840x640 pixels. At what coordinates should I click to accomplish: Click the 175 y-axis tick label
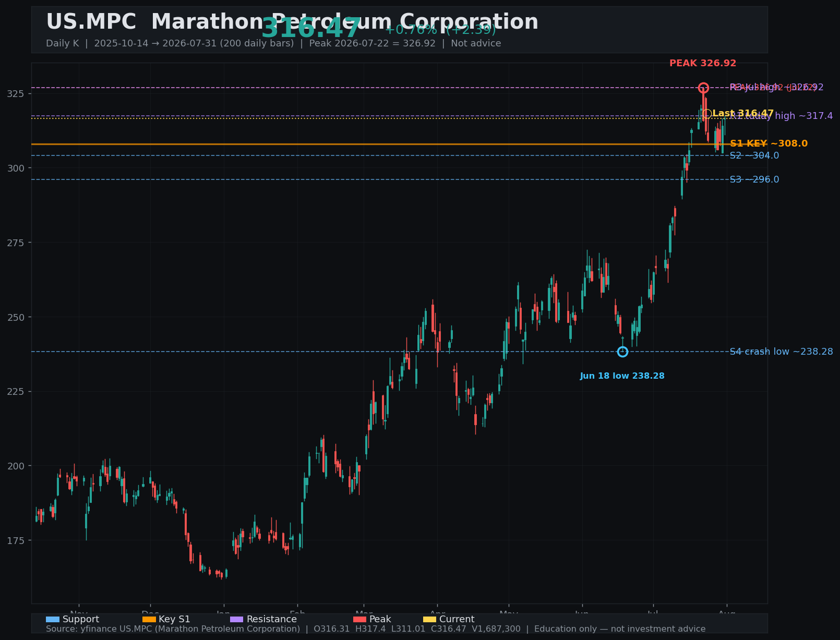click(x=17, y=540)
